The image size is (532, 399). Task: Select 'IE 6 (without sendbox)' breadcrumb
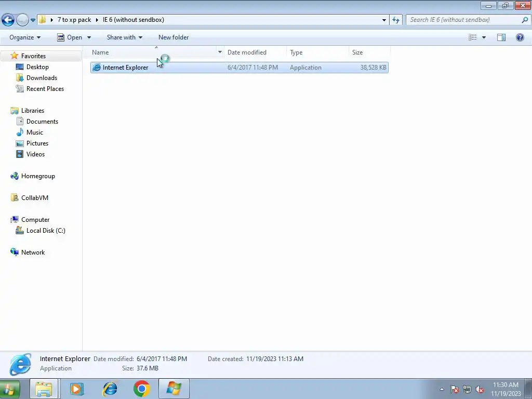pyautogui.click(x=134, y=20)
